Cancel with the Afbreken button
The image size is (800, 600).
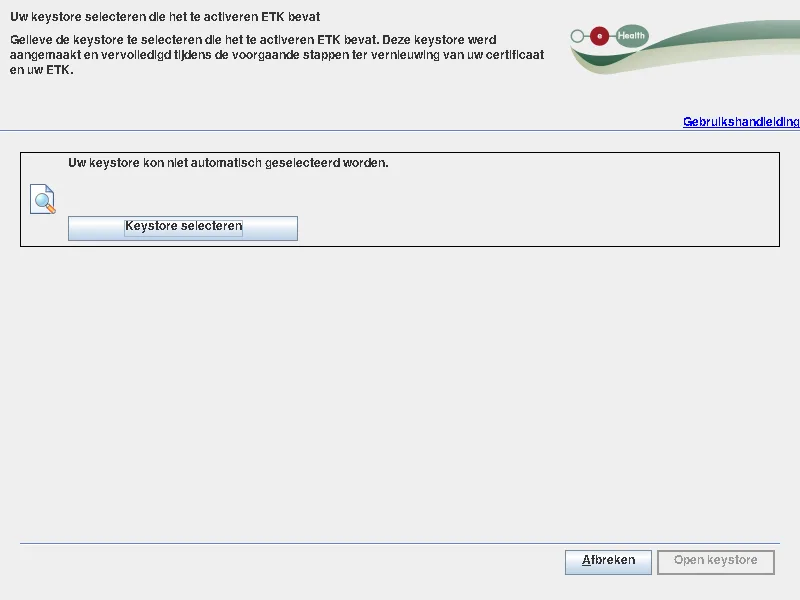pos(608,562)
